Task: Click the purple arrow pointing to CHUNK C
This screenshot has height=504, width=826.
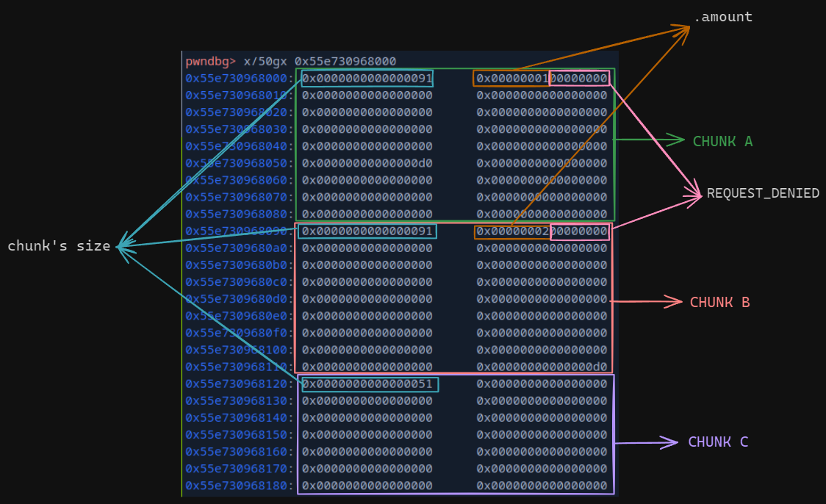Action: point(647,442)
